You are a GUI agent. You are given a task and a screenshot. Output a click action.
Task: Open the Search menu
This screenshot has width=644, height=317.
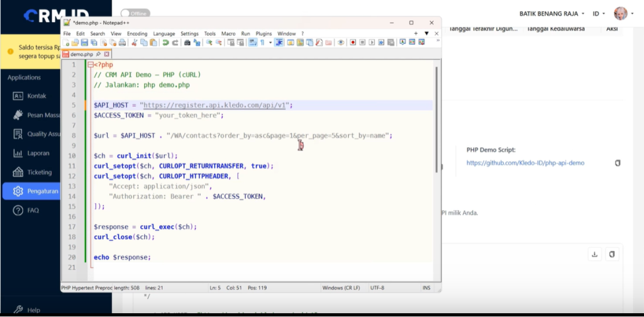click(x=97, y=34)
